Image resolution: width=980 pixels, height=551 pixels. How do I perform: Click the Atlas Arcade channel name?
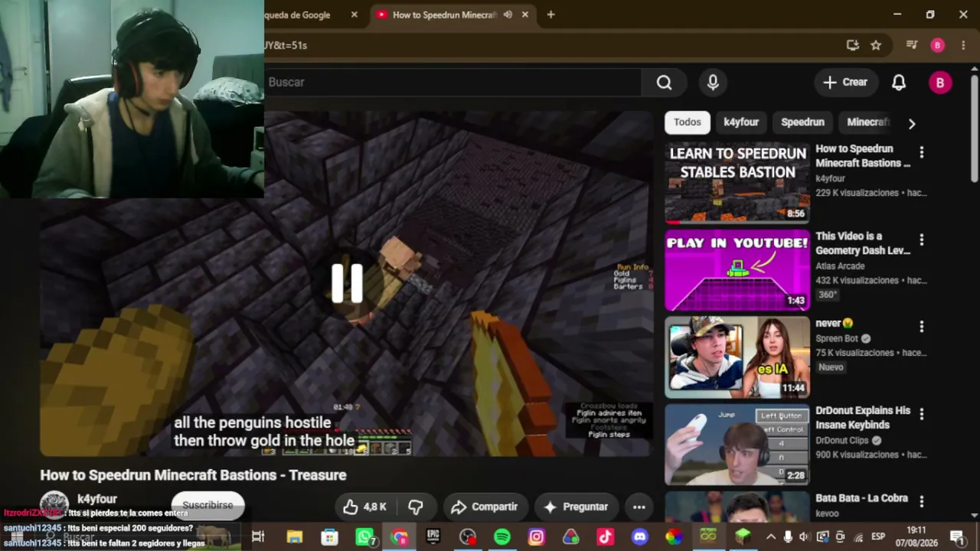pos(840,266)
